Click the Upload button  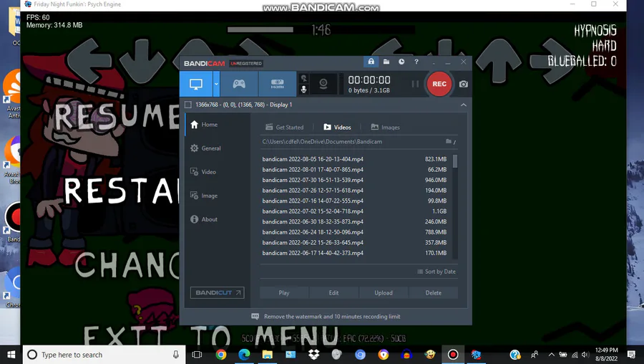coord(384,293)
